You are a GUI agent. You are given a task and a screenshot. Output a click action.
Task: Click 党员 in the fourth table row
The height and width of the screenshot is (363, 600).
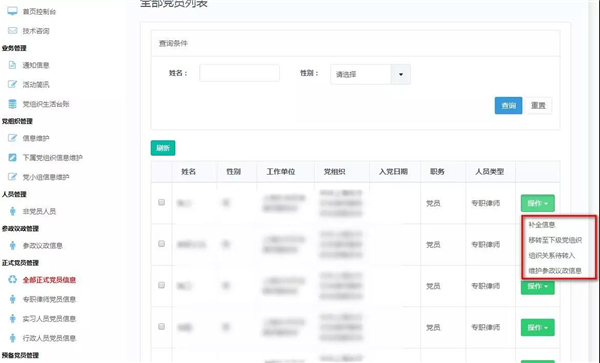point(433,327)
